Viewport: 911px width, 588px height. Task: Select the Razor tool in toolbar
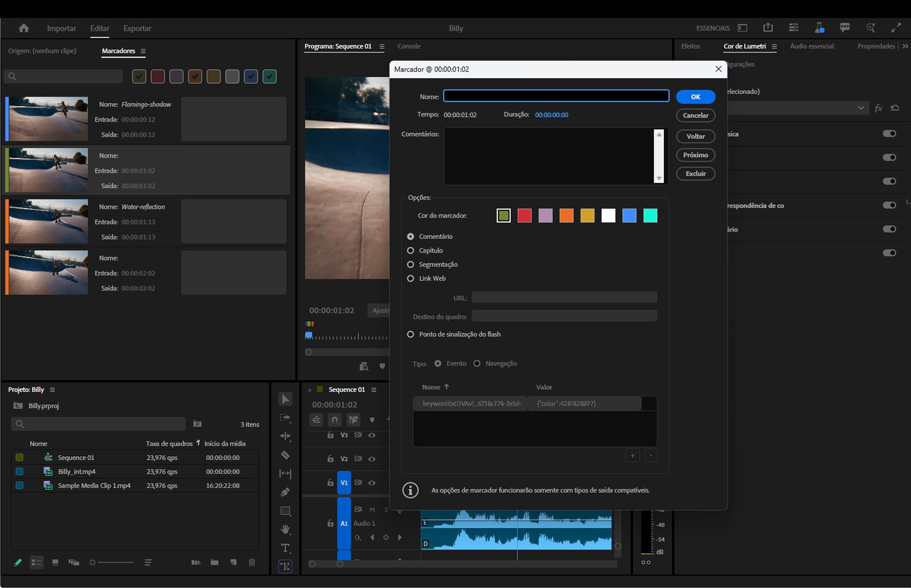pyautogui.click(x=285, y=455)
